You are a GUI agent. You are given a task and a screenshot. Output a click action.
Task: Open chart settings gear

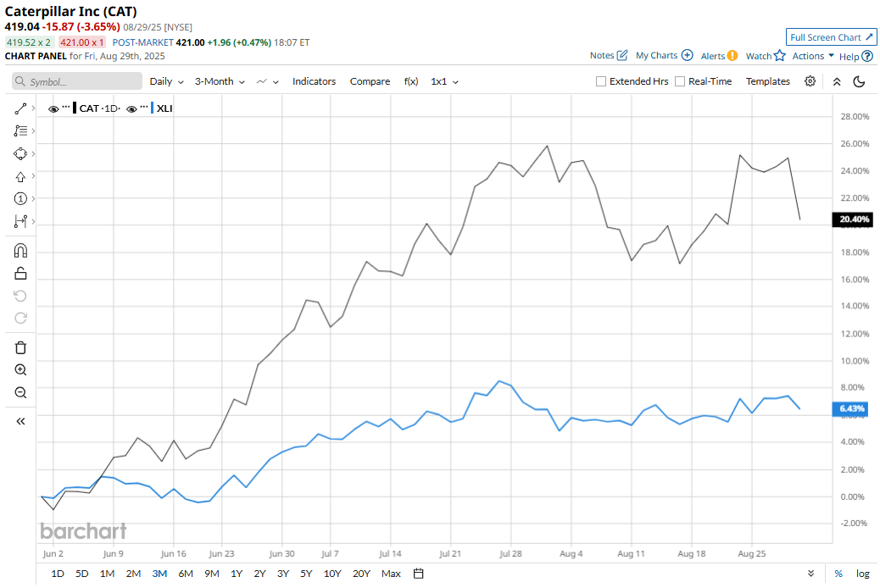[x=810, y=81]
